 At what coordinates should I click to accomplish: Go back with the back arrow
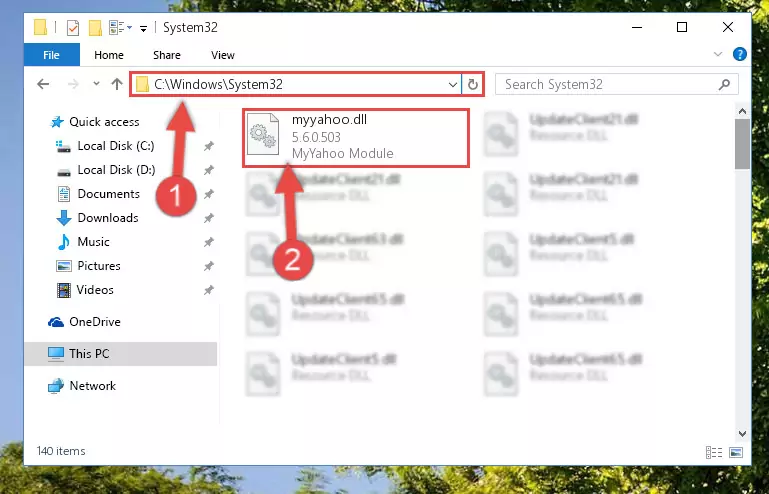[43, 84]
